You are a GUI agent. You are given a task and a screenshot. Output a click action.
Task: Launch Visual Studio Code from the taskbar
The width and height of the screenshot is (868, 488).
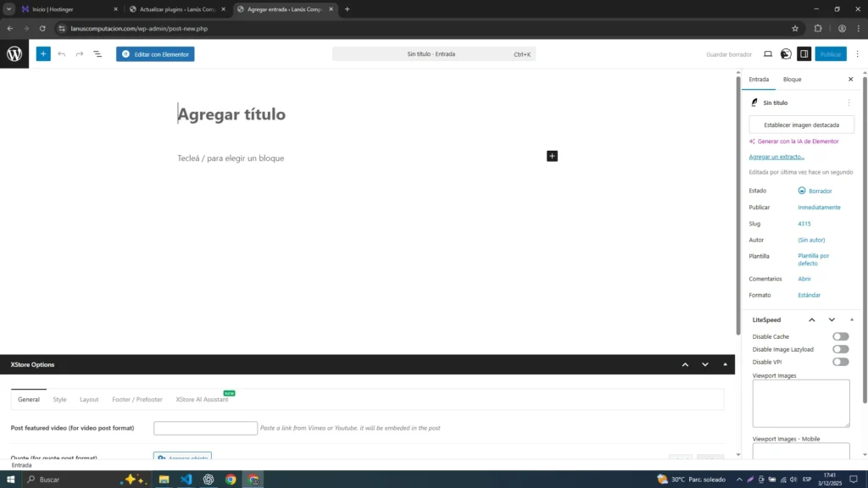click(x=186, y=480)
